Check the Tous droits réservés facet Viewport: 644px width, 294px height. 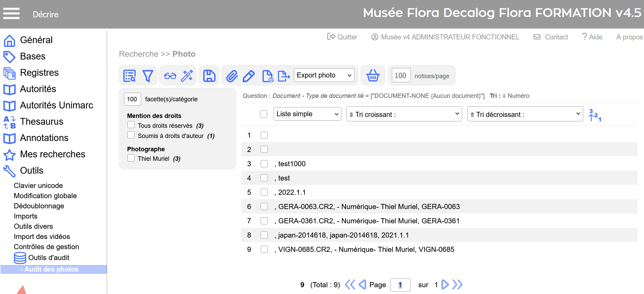click(131, 125)
